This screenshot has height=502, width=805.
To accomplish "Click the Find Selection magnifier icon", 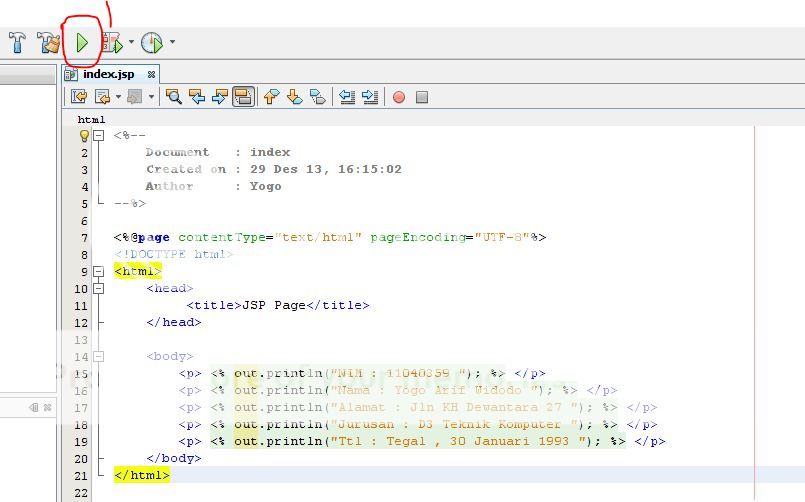I will pos(174,97).
